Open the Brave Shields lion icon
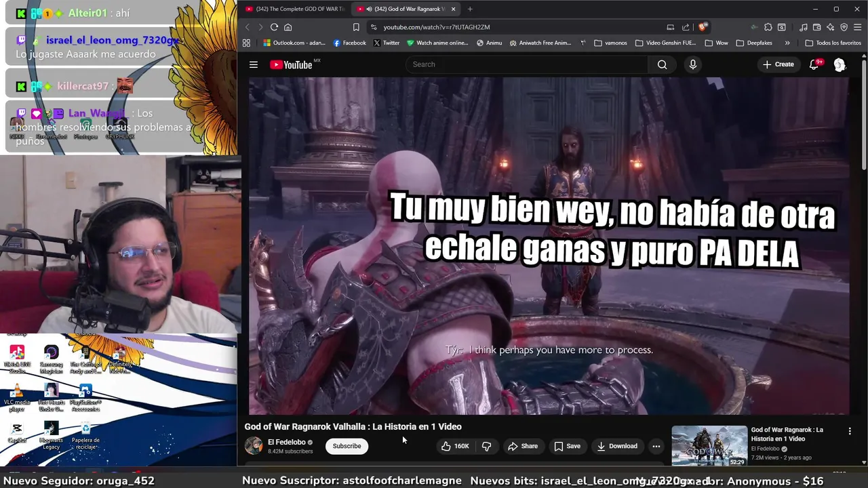Screen dimensions: 868x488 click(x=703, y=27)
